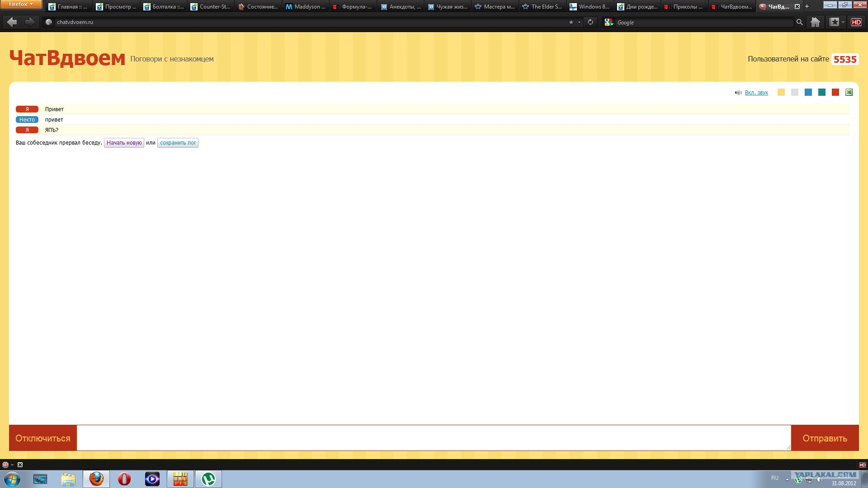The image size is (868, 488).
Task: Switch to the Windows 8... tab
Action: coord(590,7)
